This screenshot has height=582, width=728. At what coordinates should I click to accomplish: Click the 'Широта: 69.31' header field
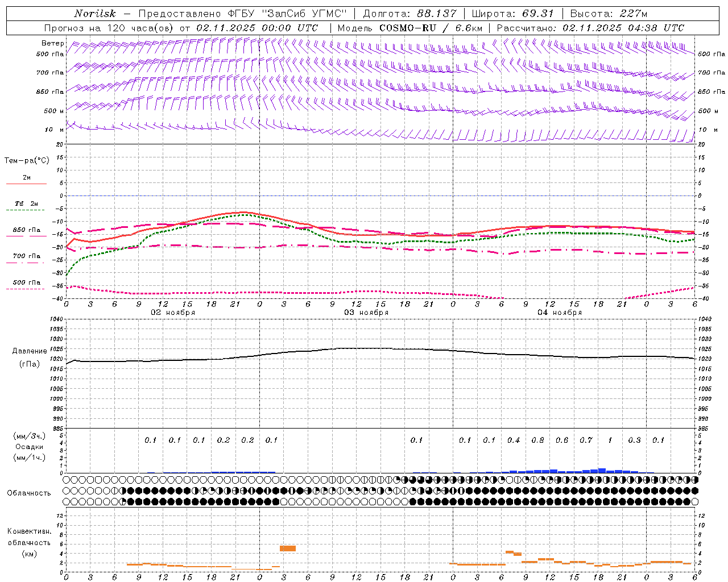point(512,14)
